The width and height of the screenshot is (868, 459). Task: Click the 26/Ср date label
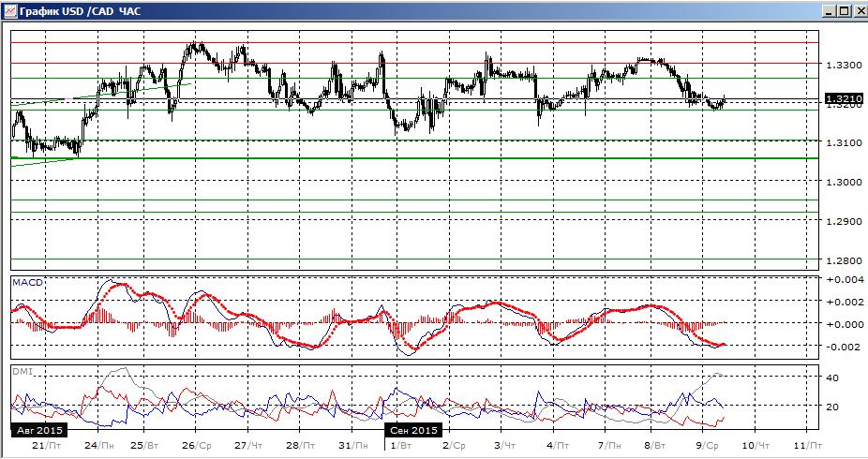point(197,445)
